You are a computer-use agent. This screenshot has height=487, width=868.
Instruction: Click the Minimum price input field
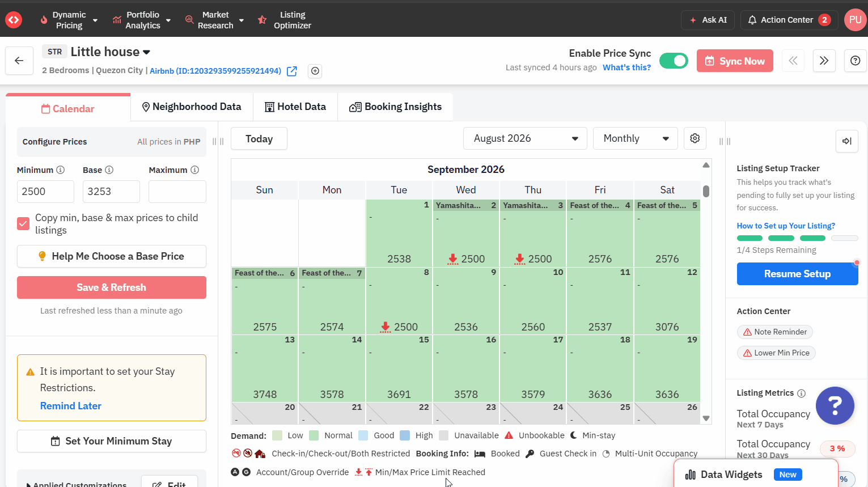click(45, 192)
